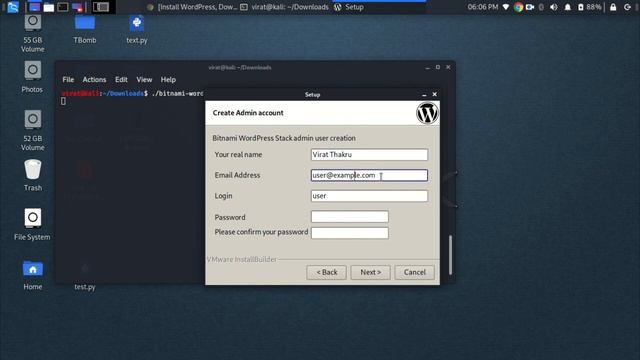Select the text.py file on desktop

coord(137,29)
